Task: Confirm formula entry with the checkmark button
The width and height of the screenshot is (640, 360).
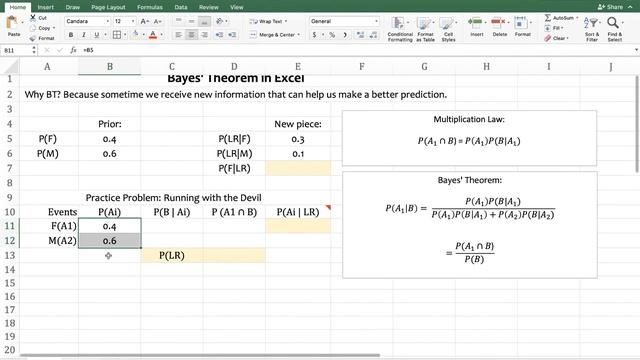Action: click(60, 50)
